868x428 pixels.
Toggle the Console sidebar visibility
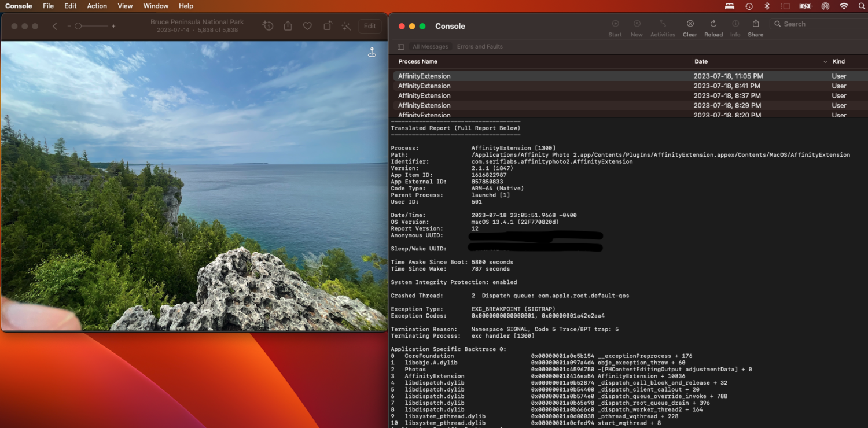click(x=400, y=47)
